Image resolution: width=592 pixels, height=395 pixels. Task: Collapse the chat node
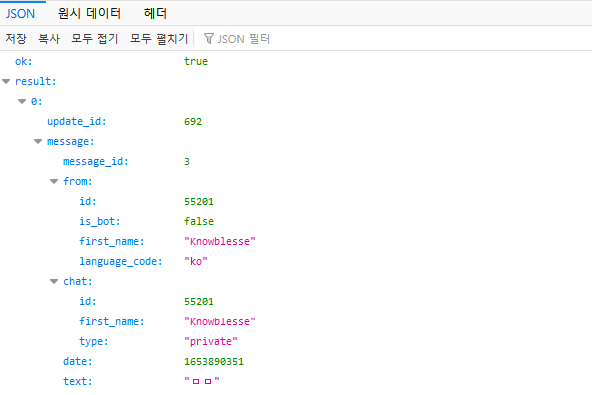[54, 281]
